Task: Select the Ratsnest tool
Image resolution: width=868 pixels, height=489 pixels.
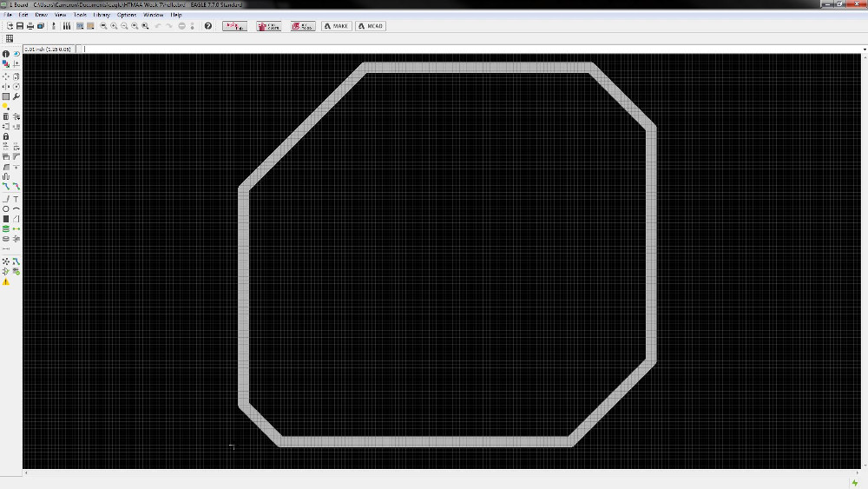Action: coord(6,261)
